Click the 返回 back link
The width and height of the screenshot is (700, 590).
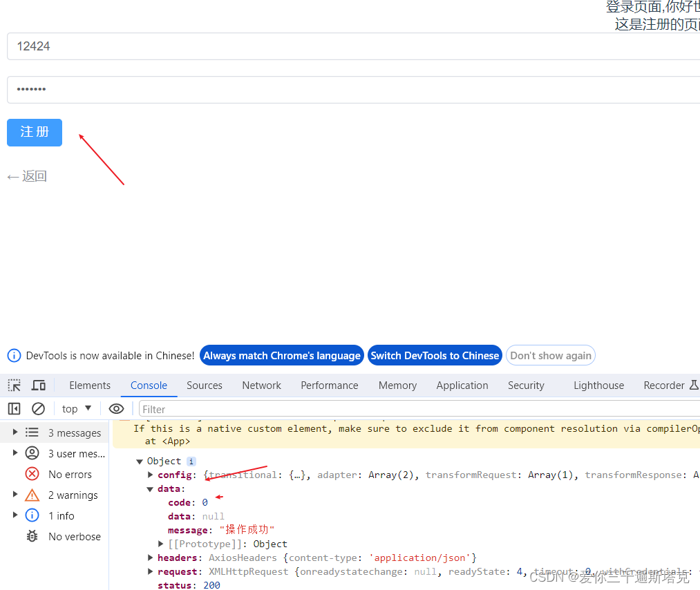coord(26,175)
